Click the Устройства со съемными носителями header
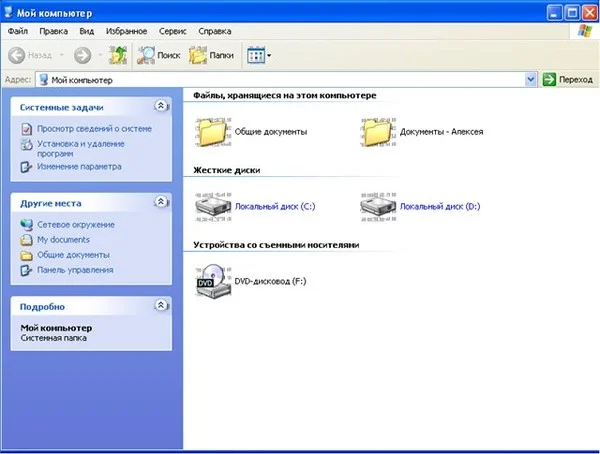The height and width of the screenshot is (454, 600). point(276,245)
